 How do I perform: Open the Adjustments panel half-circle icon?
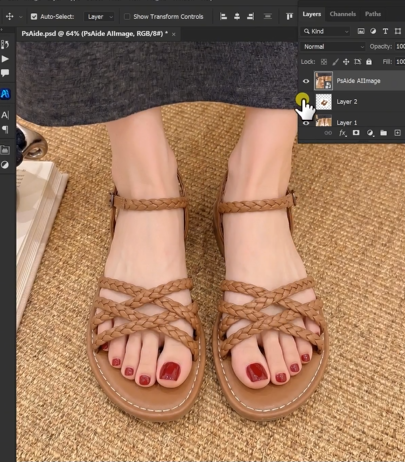[5, 165]
